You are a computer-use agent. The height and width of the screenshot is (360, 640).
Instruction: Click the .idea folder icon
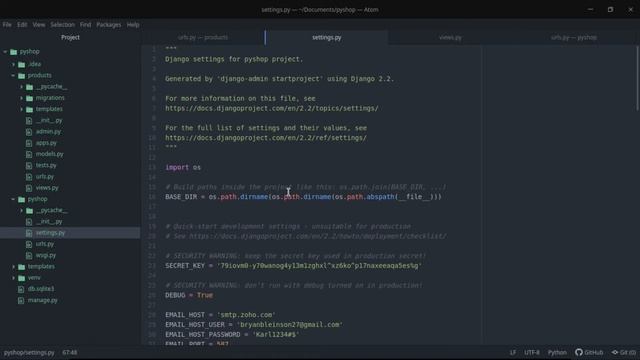coord(22,64)
